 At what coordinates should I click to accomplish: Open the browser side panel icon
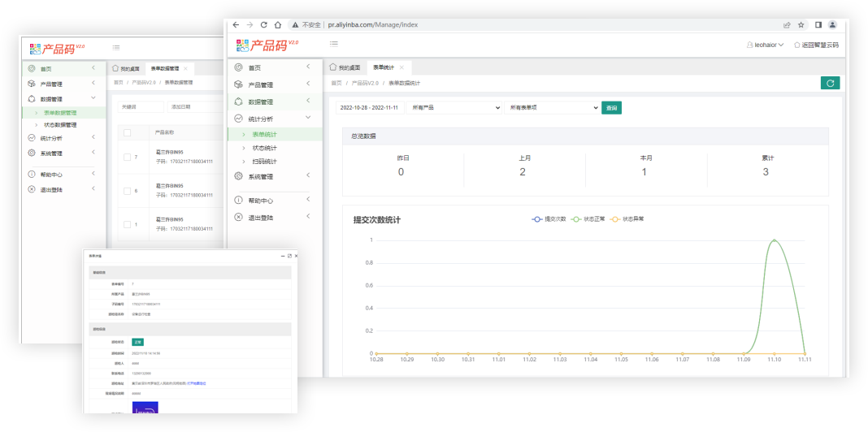click(818, 25)
